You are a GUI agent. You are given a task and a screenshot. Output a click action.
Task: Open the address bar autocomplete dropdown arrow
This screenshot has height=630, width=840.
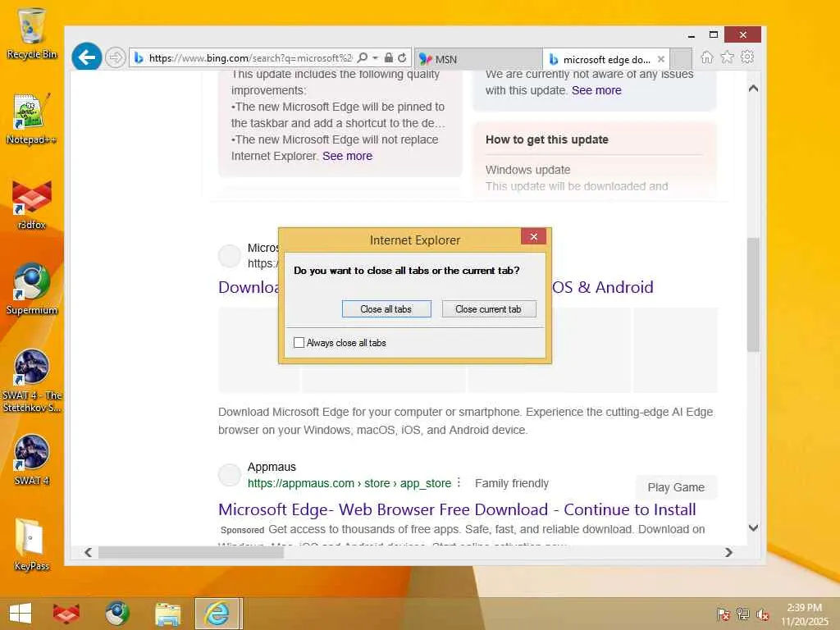click(x=376, y=58)
